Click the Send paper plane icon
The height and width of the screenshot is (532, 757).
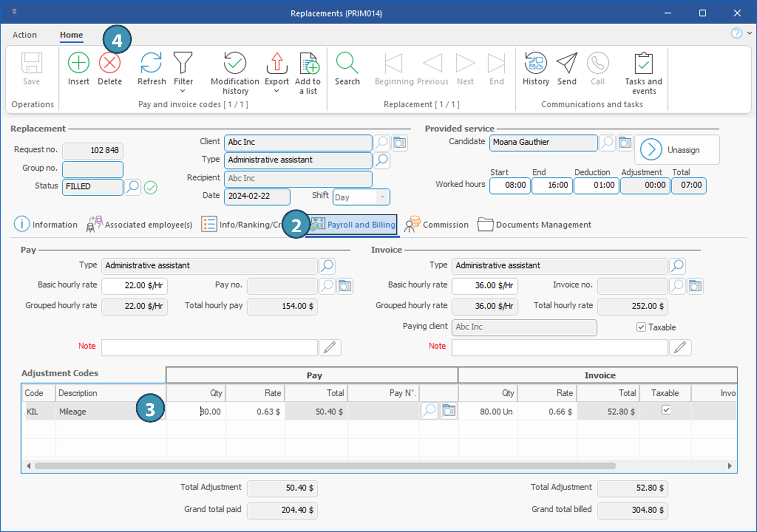[x=566, y=64]
